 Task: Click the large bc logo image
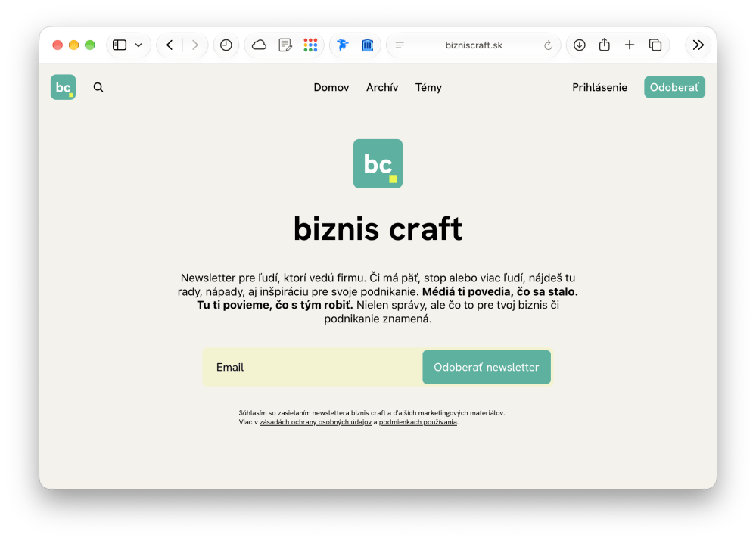pos(378,164)
